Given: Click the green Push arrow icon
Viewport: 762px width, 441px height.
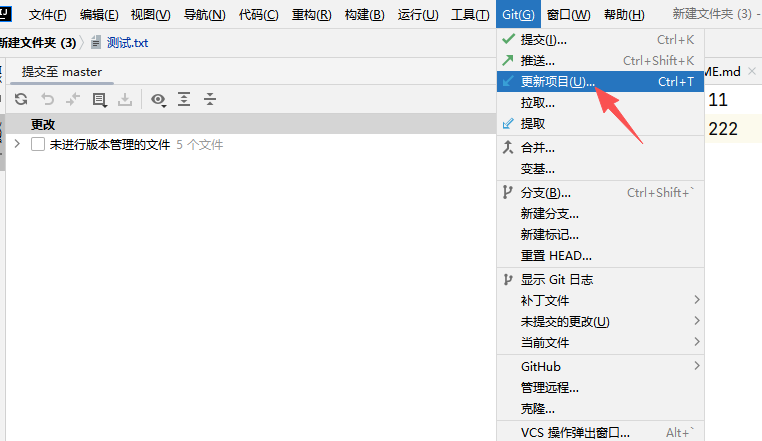Looking at the screenshot, I should [x=508, y=60].
